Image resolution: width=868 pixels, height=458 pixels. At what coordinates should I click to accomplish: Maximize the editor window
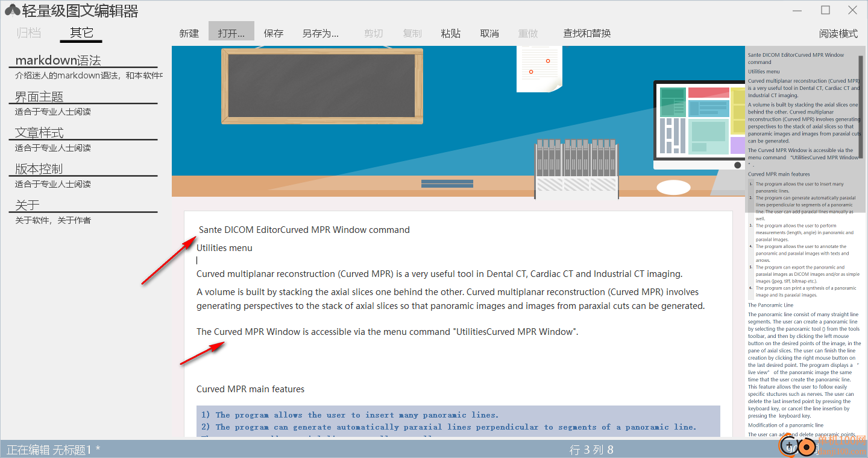pyautogui.click(x=826, y=10)
